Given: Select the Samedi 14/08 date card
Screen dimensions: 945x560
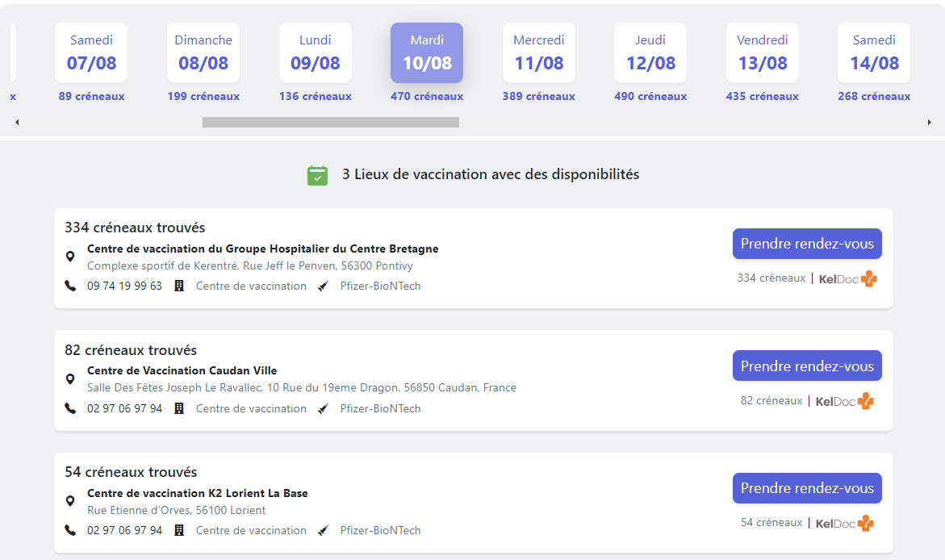Looking at the screenshot, I should 874,53.
